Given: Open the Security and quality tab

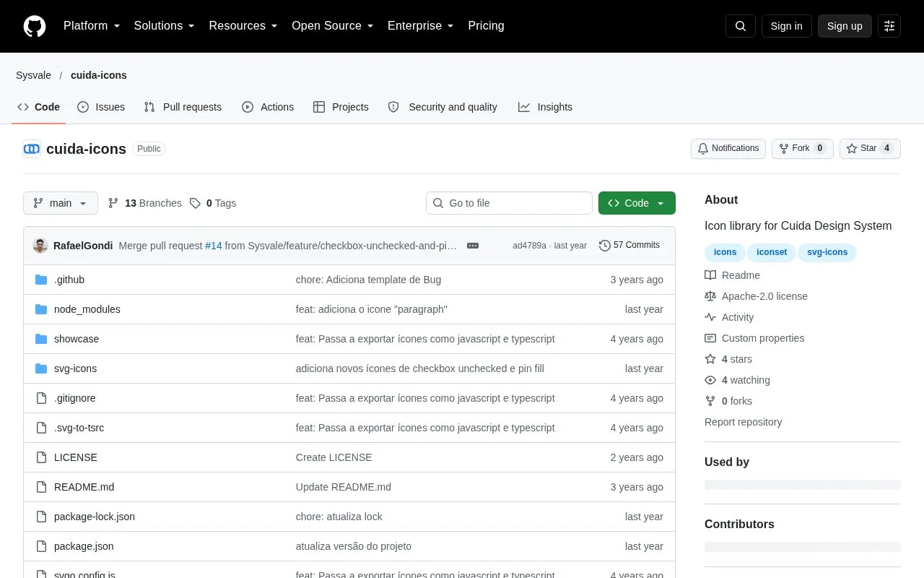Looking at the screenshot, I should [x=443, y=107].
